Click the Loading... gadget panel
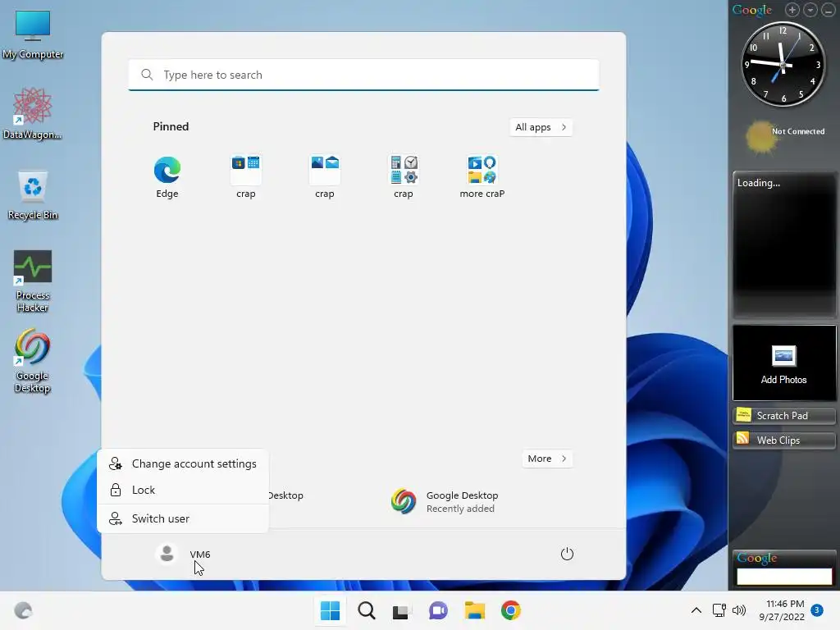Screen dimensions: 840x630 coord(783,244)
